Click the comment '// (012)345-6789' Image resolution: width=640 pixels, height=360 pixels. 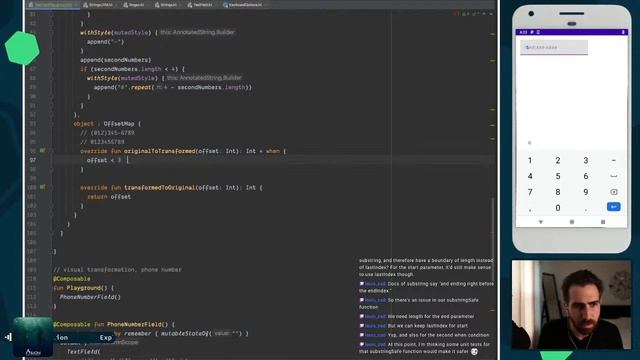(x=107, y=133)
